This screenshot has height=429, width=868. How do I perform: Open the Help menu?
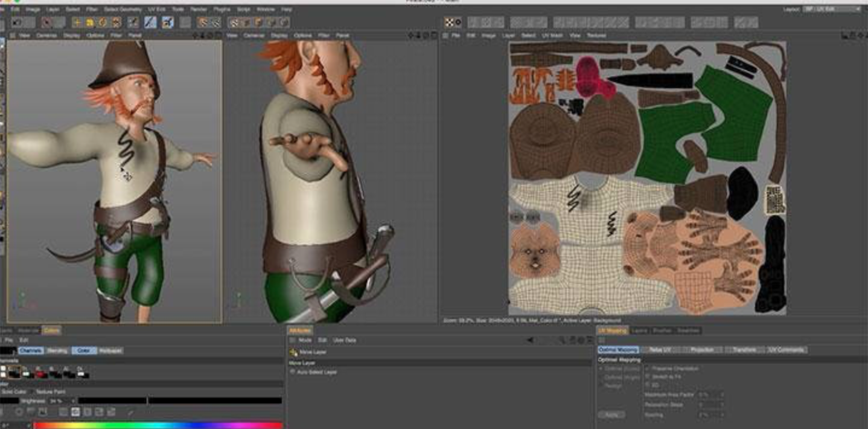coord(287,10)
